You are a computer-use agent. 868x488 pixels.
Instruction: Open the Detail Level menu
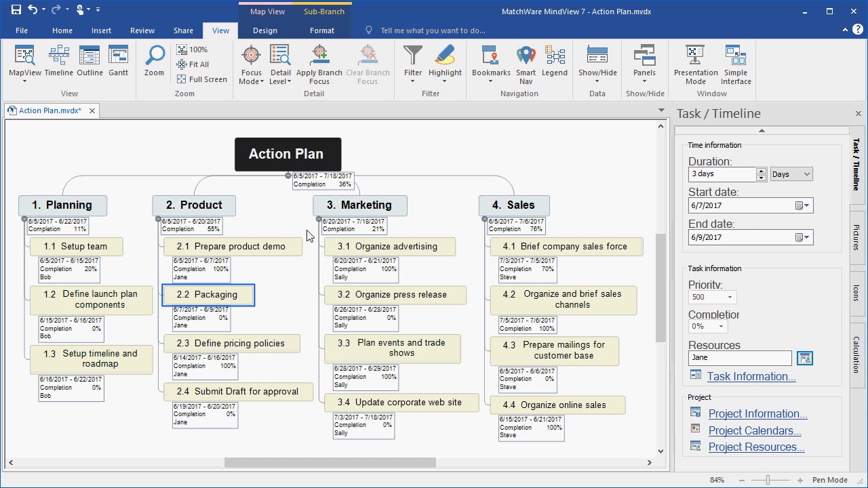pyautogui.click(x=280, y=65)
